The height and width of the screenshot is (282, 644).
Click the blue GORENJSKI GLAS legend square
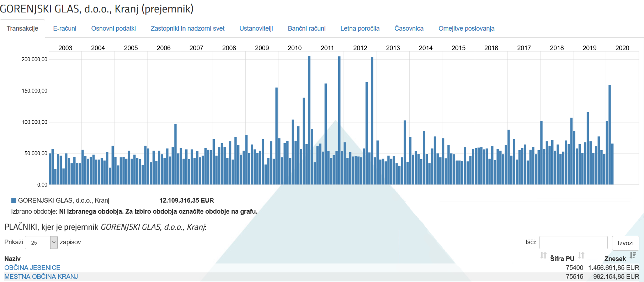pos(14,200)
